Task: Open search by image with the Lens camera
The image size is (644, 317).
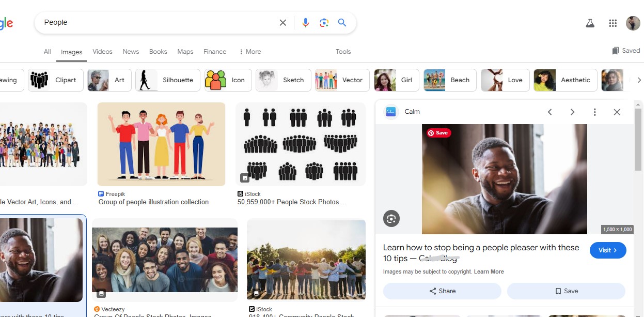Action: pyautogui.click(x=324, y=22)
